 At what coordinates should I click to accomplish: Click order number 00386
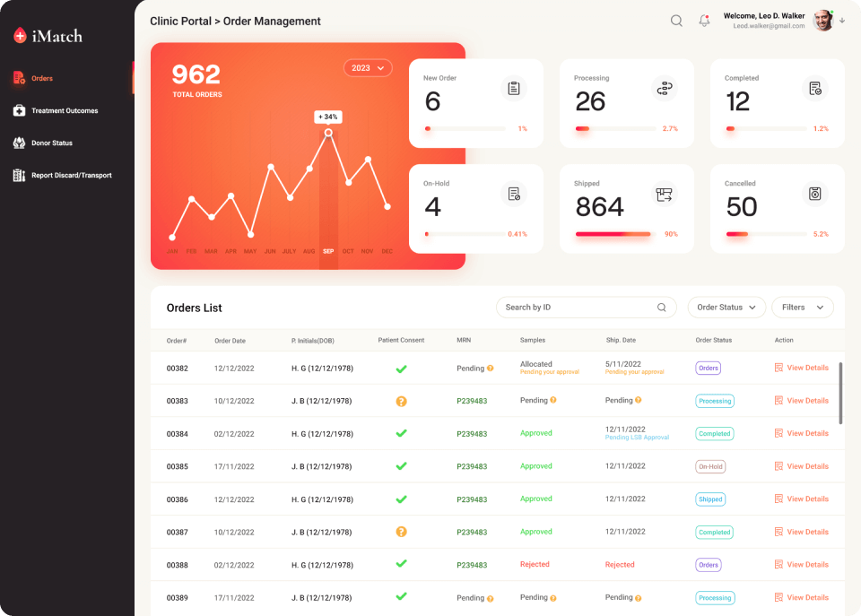pos(178,499)
